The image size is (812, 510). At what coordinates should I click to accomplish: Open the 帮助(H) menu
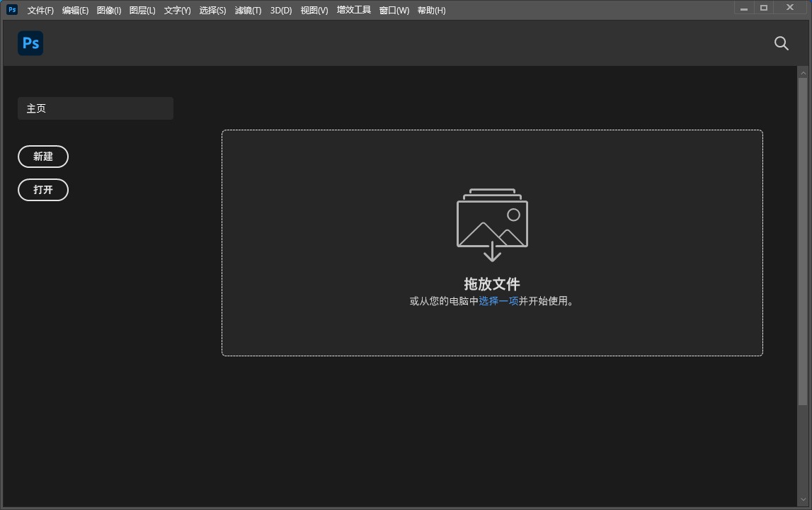coord(431,11)
